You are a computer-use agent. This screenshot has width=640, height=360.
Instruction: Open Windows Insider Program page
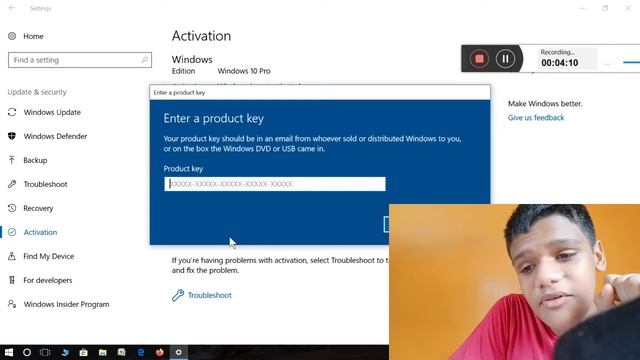(x=66, y=304)
